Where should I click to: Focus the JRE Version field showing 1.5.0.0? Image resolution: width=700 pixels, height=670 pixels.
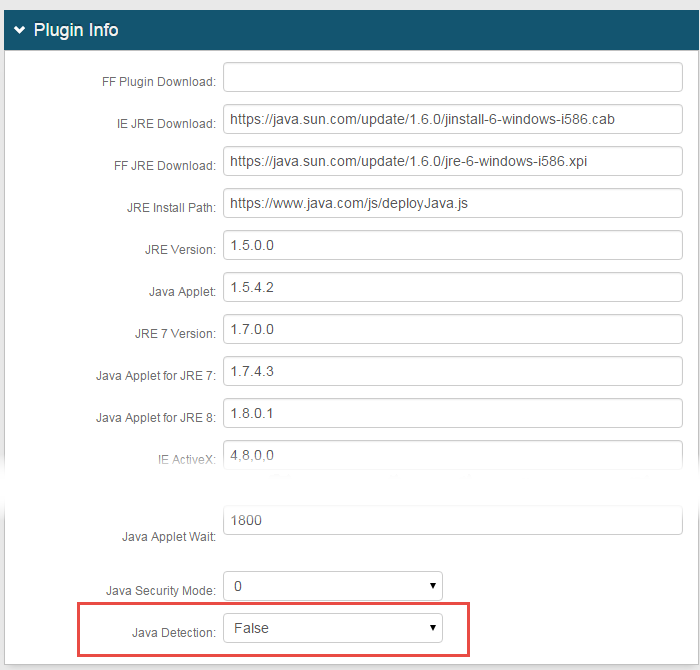(452, 245)
